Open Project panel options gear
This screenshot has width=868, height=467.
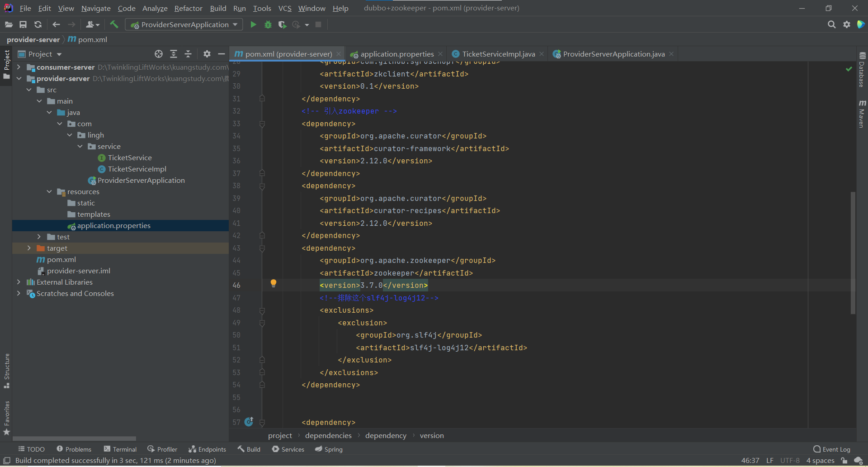[x=207, y=54]
